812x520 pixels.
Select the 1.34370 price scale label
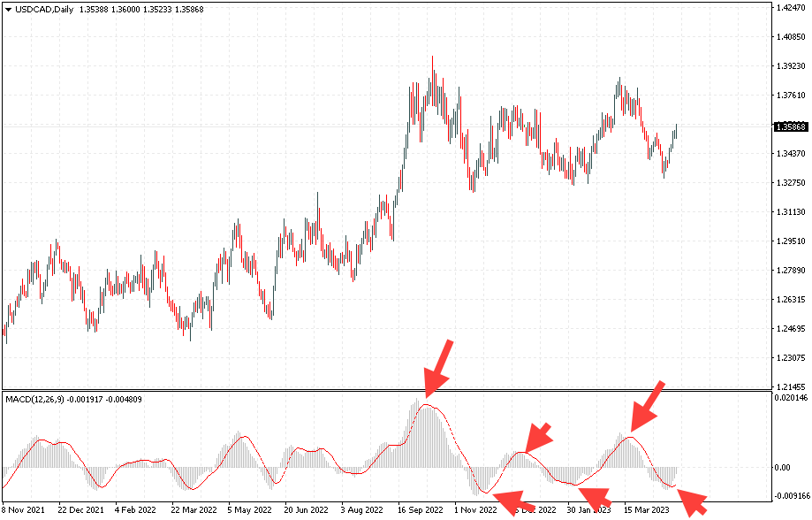[792, 154]
